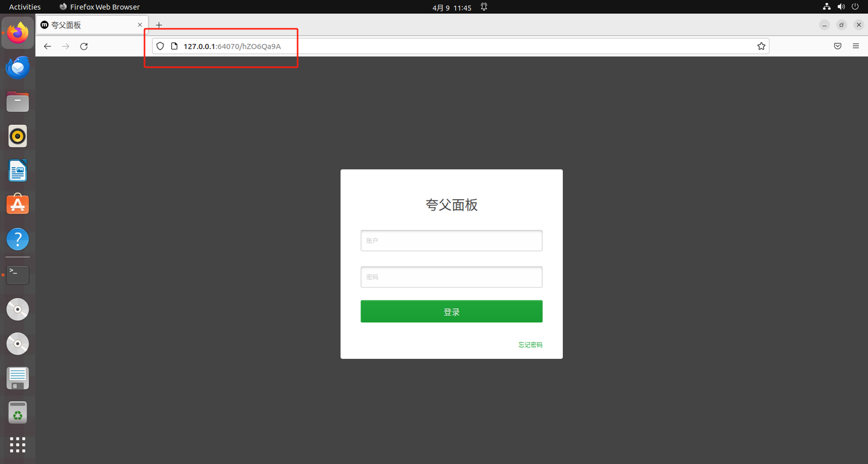Viewport: 868px width, 464px height.
Task: Click the 登录 login button
Action: [451, 311]
